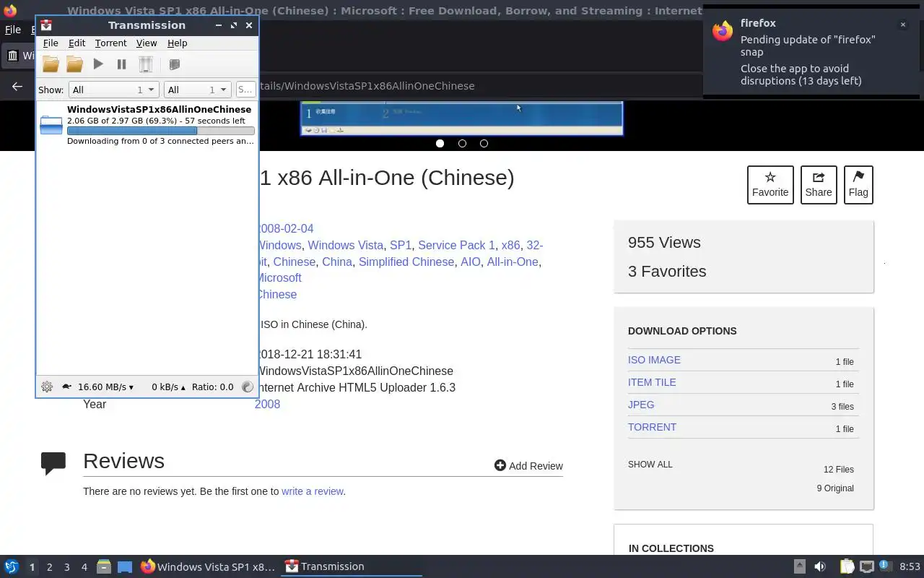Image resolution: width=924 pixels, height=578 pixels.
Task: Open torrent properties toolbar icon
Action: (x=174, y=64)
